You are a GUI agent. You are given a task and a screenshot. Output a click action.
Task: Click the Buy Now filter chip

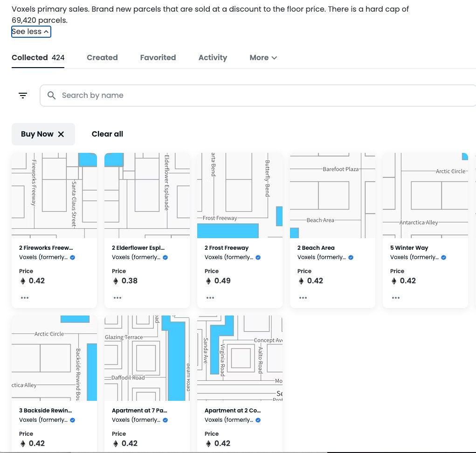pos(43,134)
